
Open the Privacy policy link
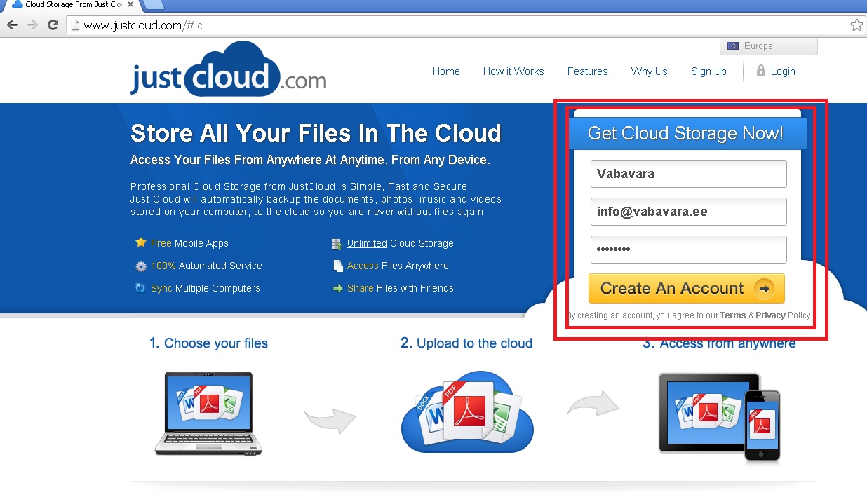770,315
